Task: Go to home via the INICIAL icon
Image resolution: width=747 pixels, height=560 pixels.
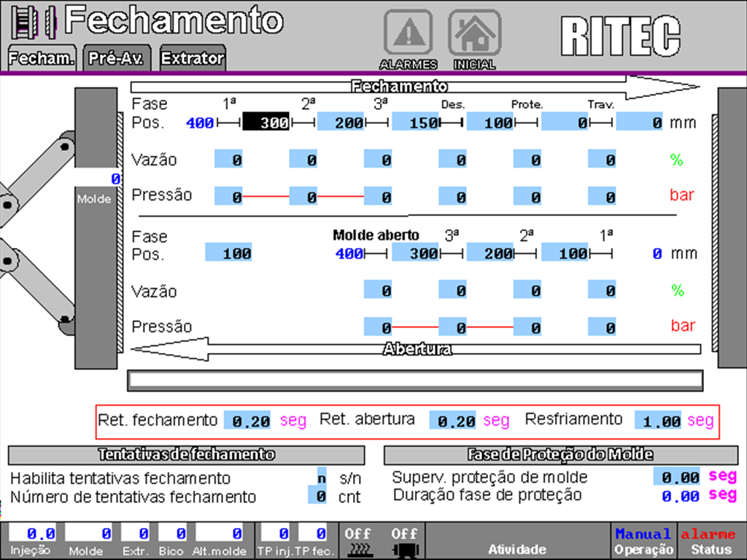Action: tap(475, 33)
